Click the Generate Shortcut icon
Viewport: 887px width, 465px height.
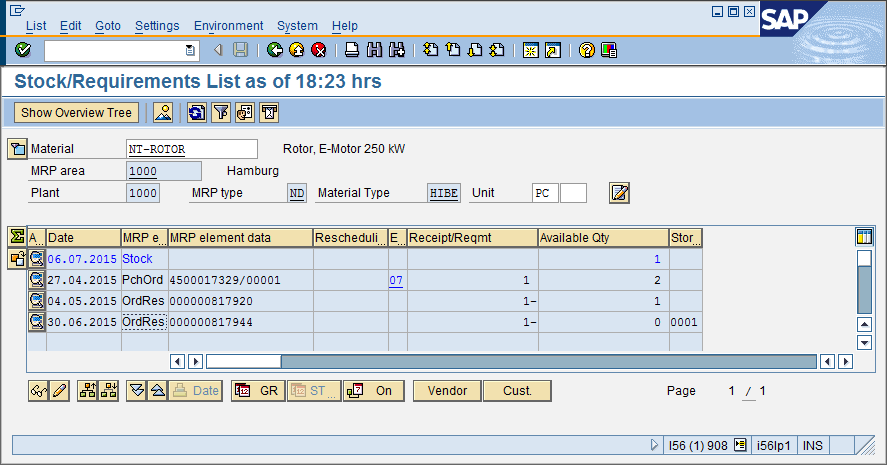553,50
